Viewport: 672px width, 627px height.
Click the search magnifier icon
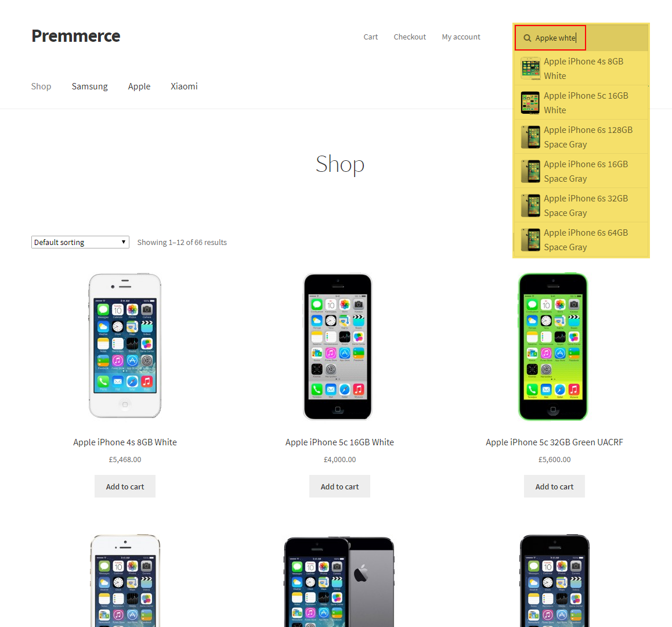[x=527, y=38]
